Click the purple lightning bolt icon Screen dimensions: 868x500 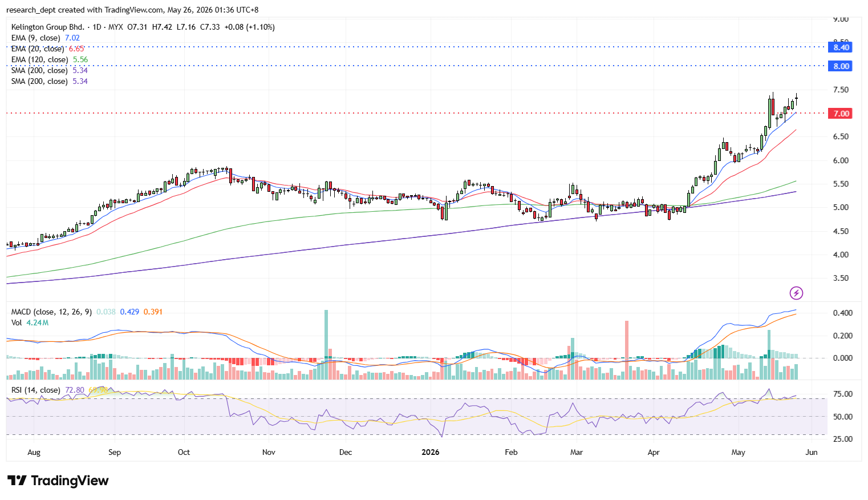pyautogui.click(x=796, y=293)
